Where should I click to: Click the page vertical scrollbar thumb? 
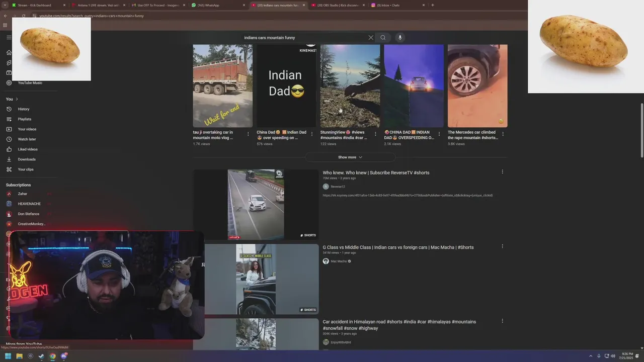tap(641, 129)
